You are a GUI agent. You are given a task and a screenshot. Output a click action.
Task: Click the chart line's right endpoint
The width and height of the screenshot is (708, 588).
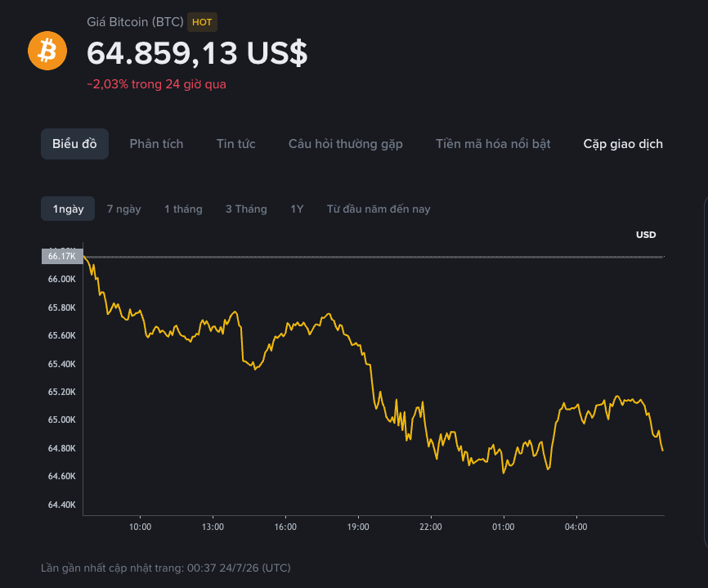662,450
